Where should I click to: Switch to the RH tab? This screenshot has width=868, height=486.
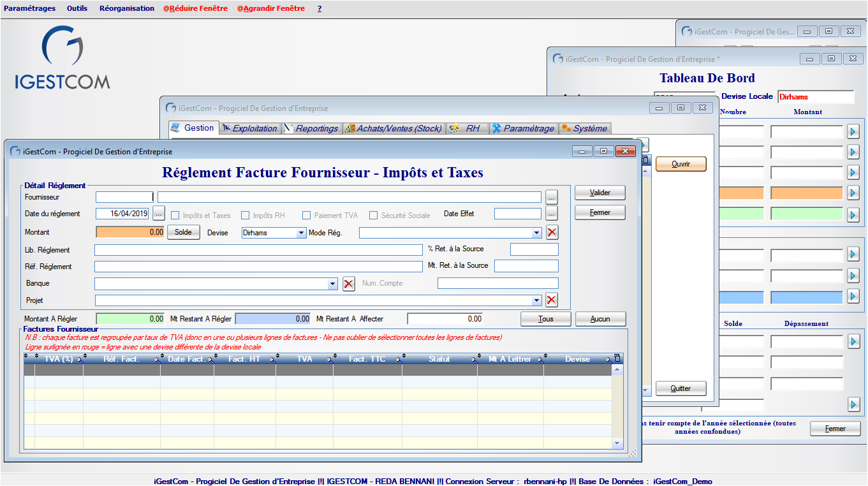[467, 128]
